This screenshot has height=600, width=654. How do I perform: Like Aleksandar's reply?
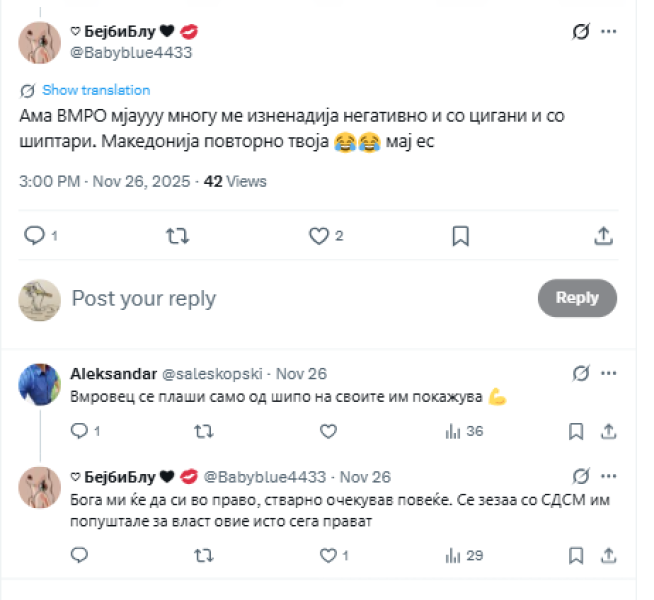327,431
